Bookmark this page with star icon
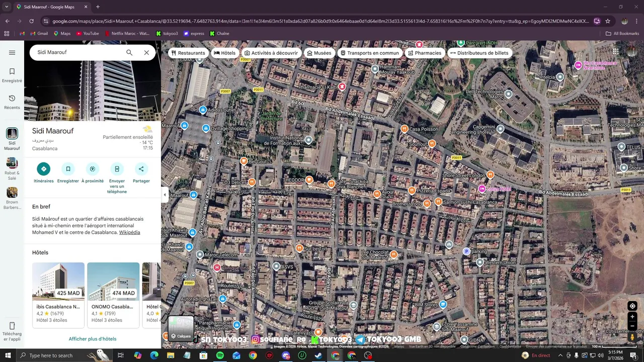644x362 pixels. tap(608, 21)
